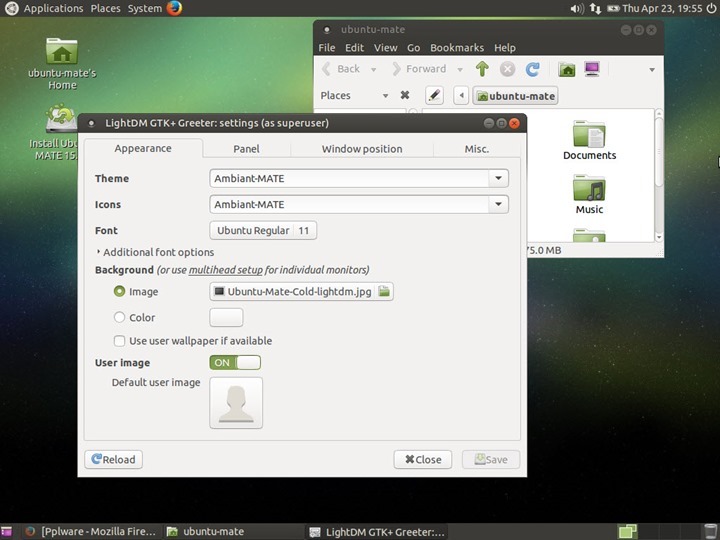The width and height of the screenshot is (720, 540).
Task: Open the Edit menu in file manager
Action: click(354, 48)
